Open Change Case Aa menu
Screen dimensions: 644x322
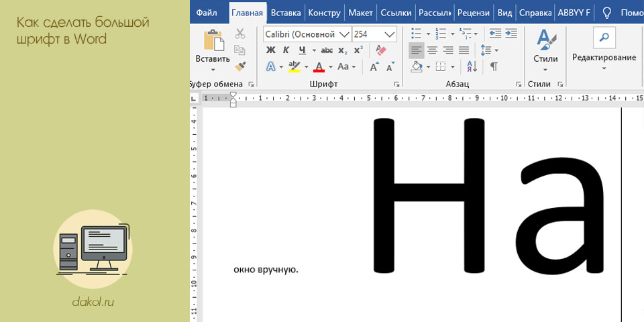(347, 66)
